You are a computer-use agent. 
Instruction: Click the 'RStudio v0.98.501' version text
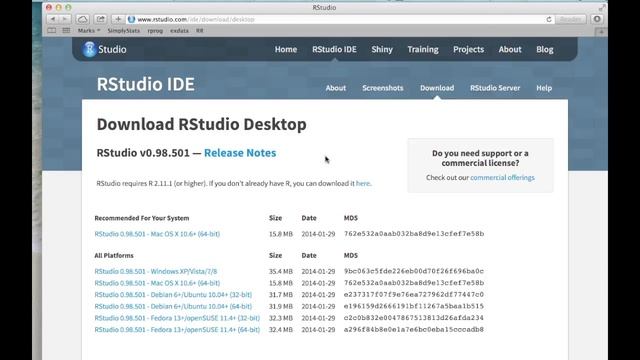(x=143, y=153)
